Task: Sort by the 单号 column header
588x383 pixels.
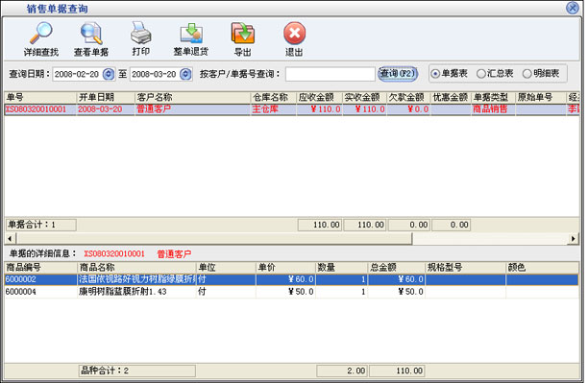Action: tap(40, 98)
